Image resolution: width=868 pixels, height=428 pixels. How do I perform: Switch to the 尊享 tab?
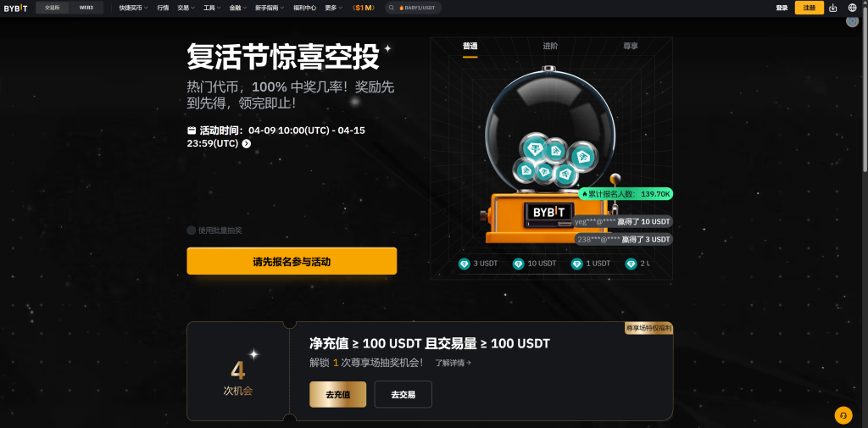click(631, 46)
